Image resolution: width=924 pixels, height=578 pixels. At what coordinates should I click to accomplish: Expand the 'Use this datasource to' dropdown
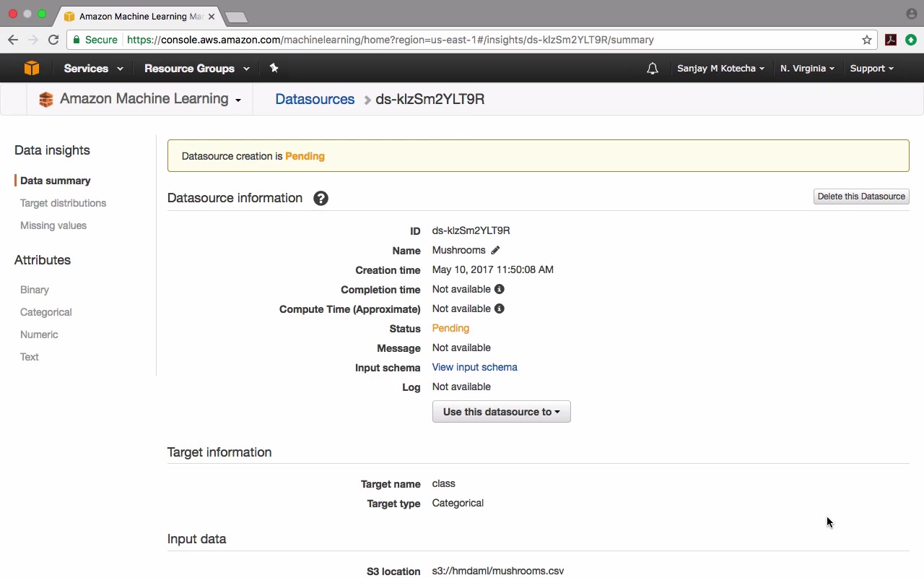click(501, 412)
